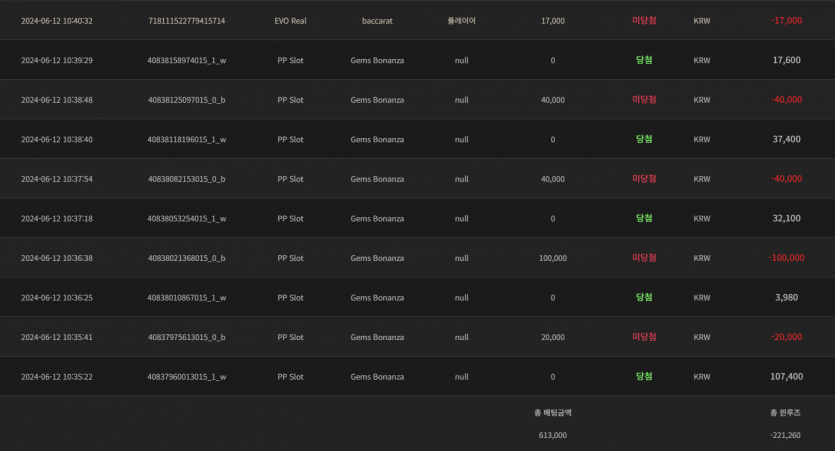Select 미당첨 status in the 10:35:41 row

644,337
